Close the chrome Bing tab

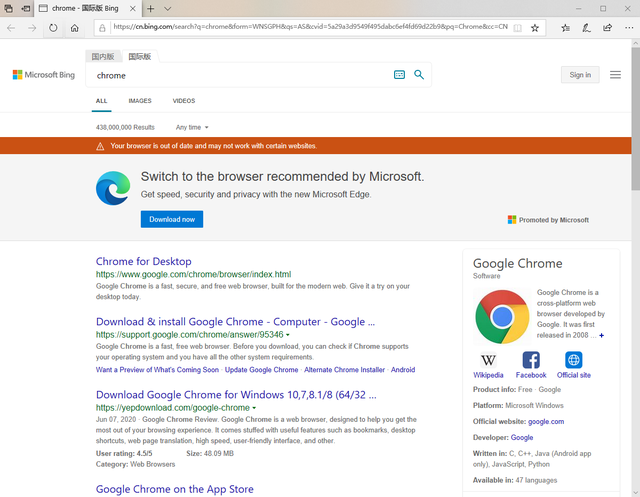[x=133, y=8]
